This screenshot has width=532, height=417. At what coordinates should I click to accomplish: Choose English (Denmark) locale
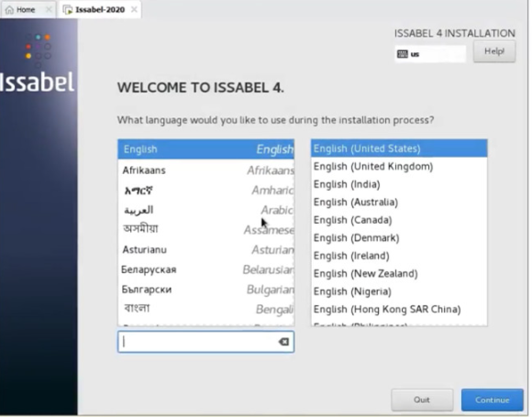pyautogui.click(x=399, y=238)
